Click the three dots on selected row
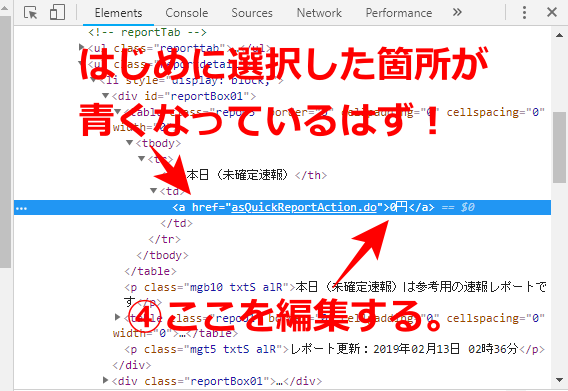568x391 pixels. 21,208
